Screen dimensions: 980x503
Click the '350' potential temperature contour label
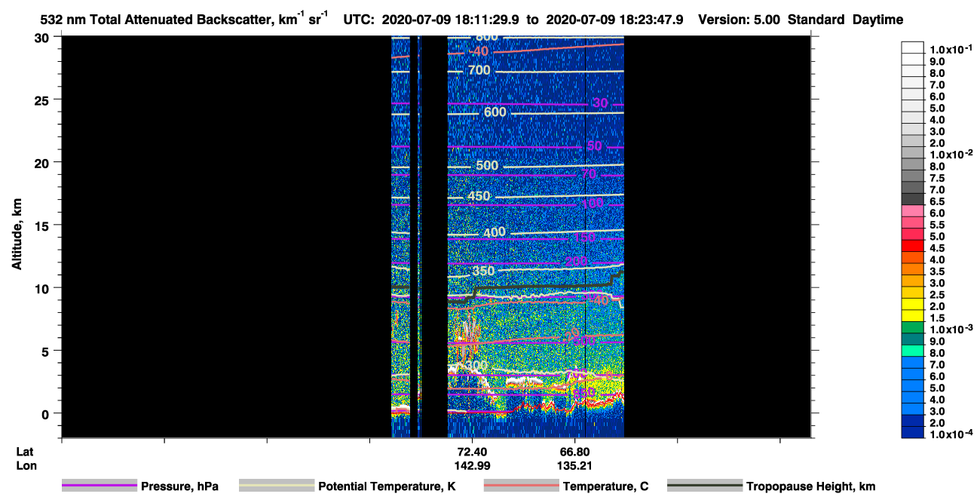483,271
